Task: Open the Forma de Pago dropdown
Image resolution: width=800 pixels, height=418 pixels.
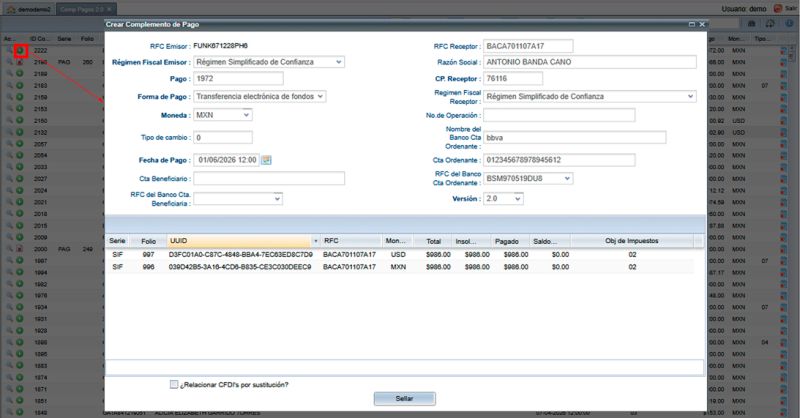Action: pos(320,96)
